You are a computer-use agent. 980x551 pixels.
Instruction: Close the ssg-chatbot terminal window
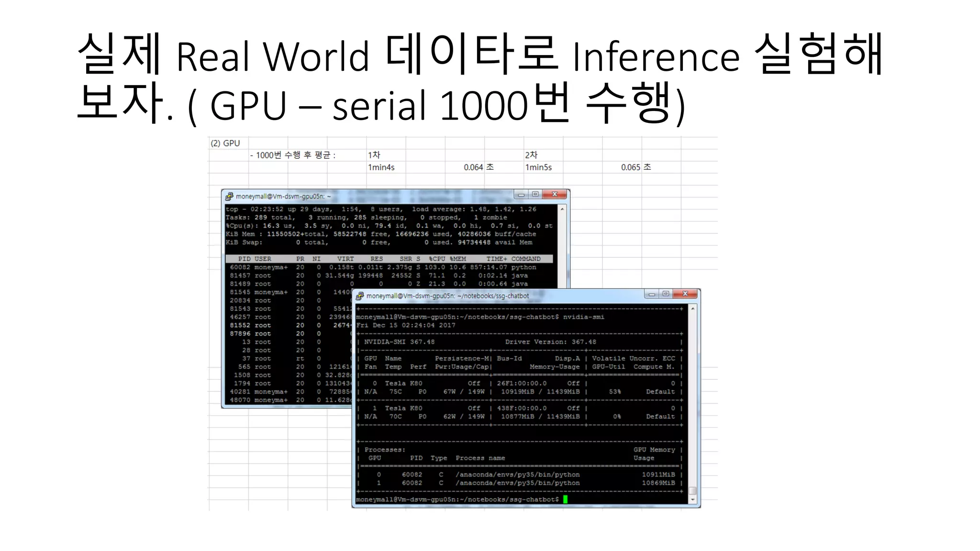tap(685, 294)
